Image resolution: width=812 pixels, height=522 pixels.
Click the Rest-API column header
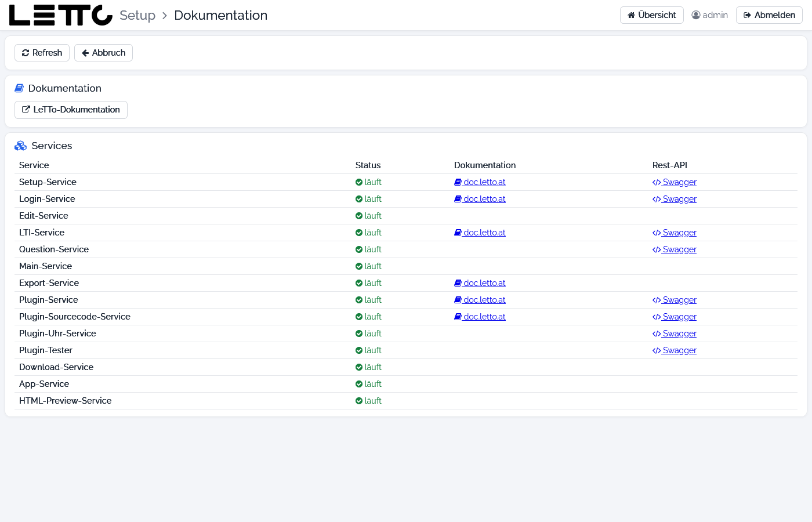[x=670, y=165]
